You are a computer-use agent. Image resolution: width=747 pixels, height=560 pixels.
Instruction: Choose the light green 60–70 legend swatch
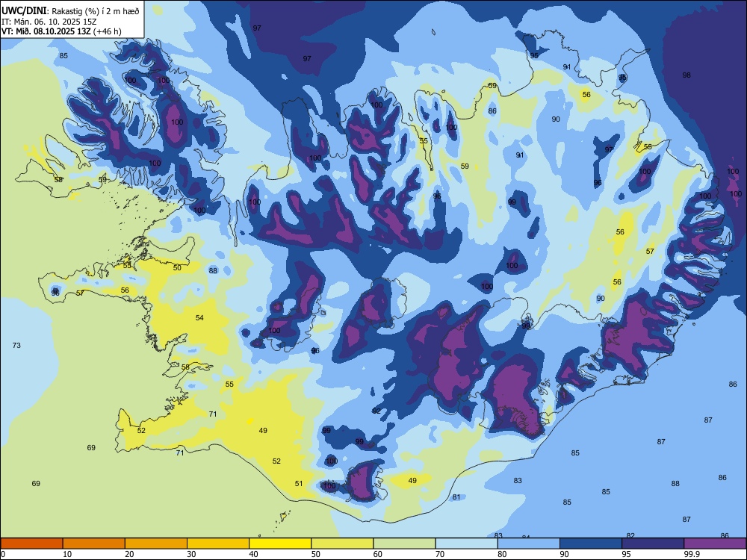coord(404,544)
